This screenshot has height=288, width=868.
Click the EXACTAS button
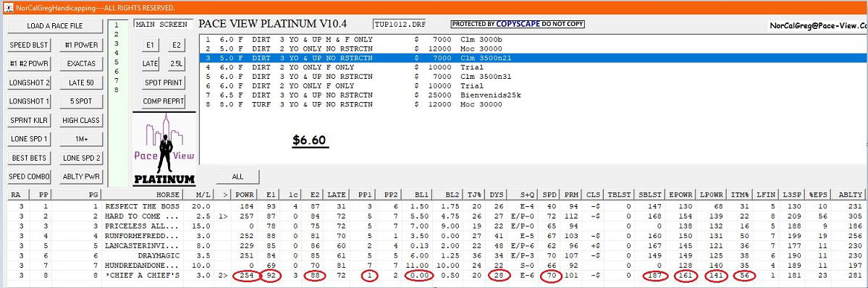[x=81, y=64]
